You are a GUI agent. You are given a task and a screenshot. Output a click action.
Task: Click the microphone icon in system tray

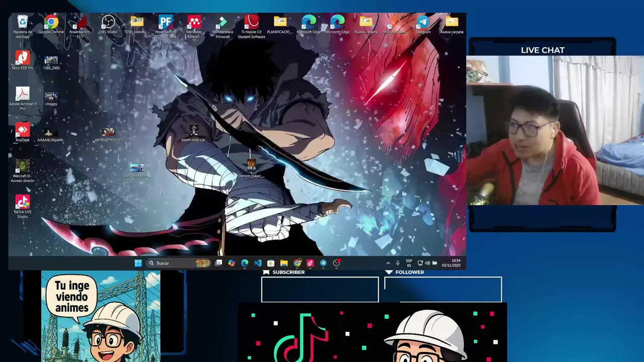click(x=397, y=263)
